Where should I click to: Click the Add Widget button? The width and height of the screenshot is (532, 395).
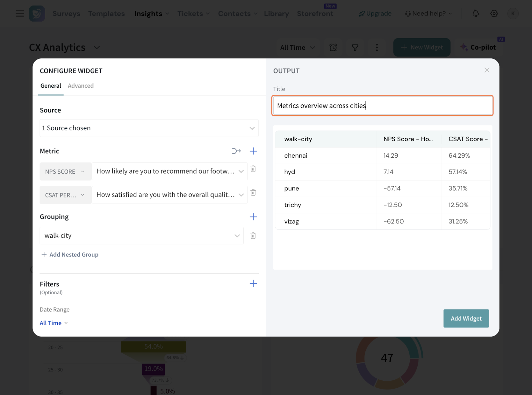466,319
